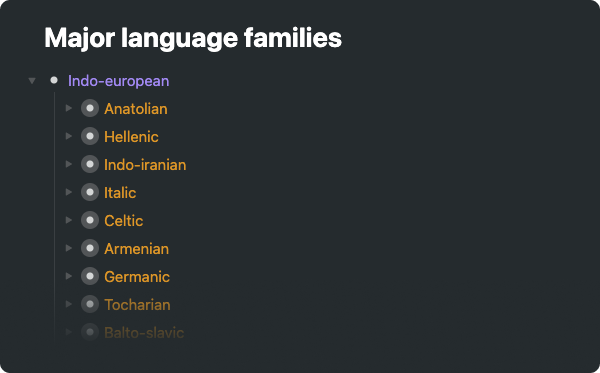
Task: Click the bullet icon beside Italic
Action: (90, 192)
